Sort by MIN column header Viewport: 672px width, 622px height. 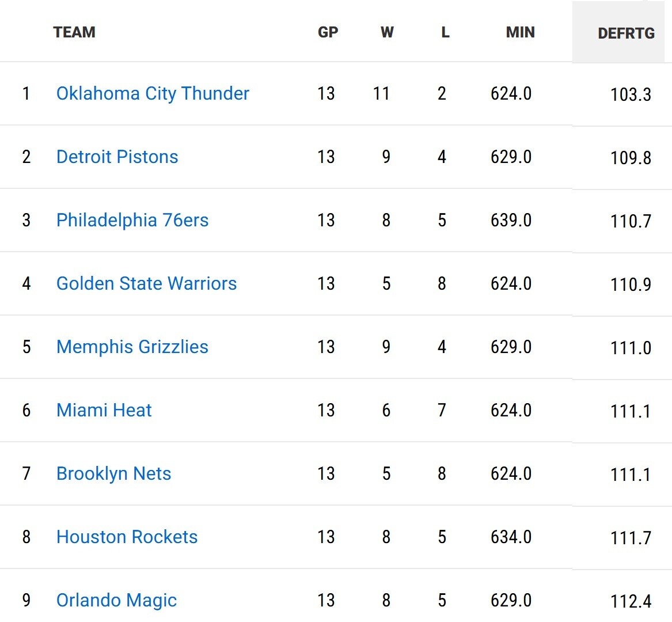(520, 32)
